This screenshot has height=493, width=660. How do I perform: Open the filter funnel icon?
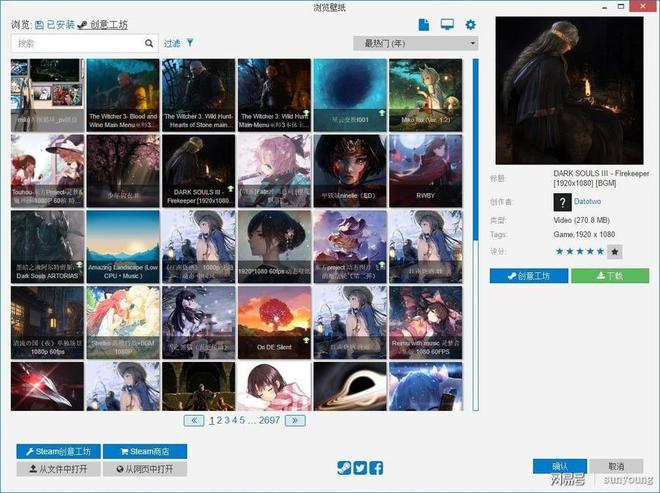(x=190, y=43)
